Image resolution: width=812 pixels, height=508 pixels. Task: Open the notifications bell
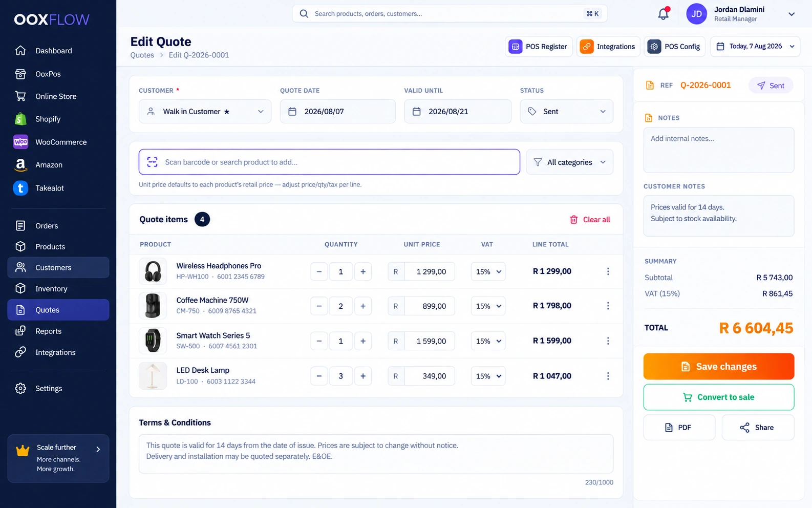[x=664, y=14]
